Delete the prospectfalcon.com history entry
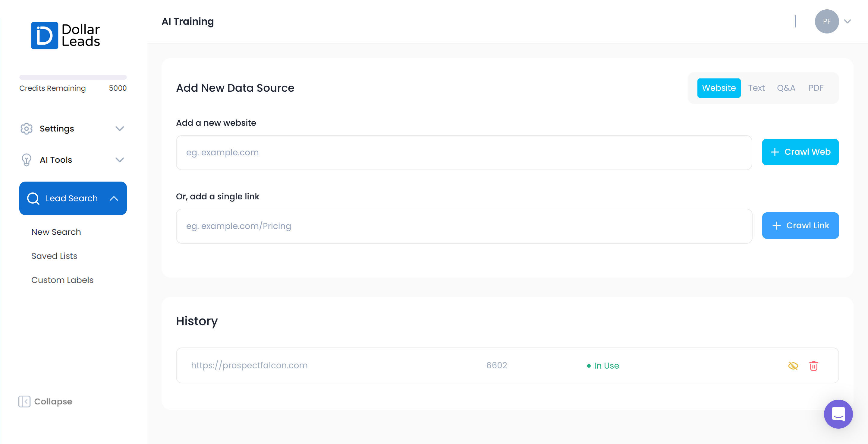Viewport: 868px width, 444px height. 813,366
